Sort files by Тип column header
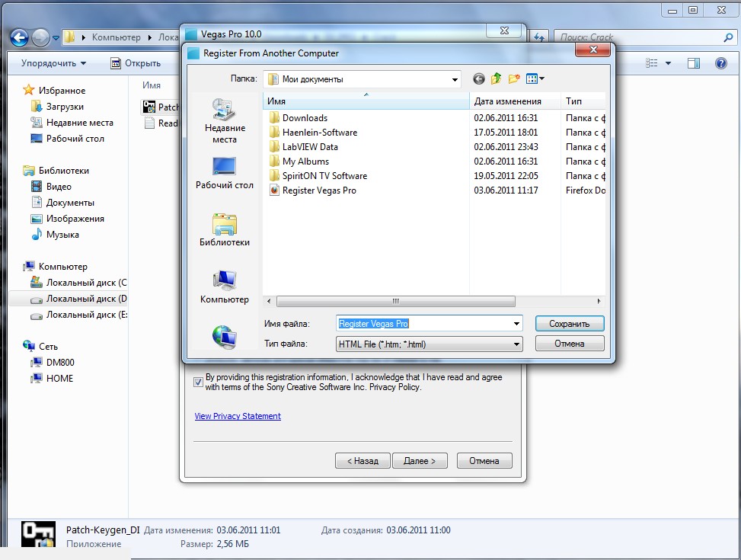Image resolution: width=741 pixels, height=560 pixels. point(583,101)
